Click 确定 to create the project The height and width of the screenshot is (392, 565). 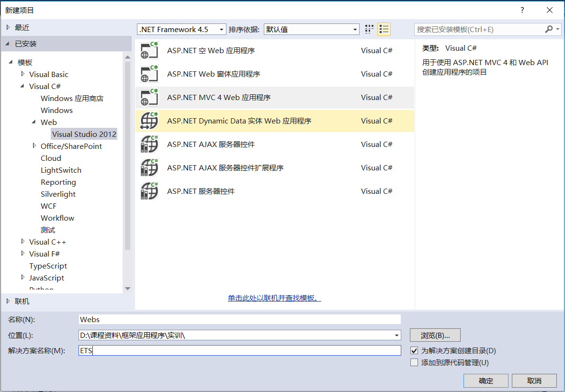coord(486,381)
